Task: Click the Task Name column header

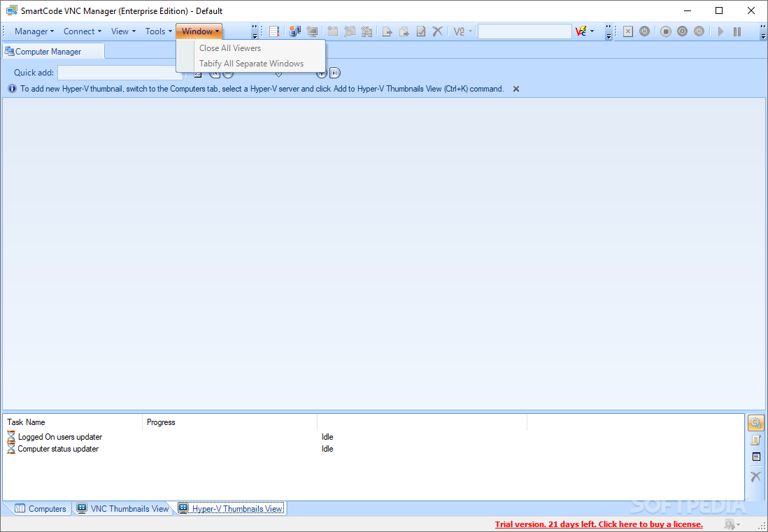Action: click(73, 422)
